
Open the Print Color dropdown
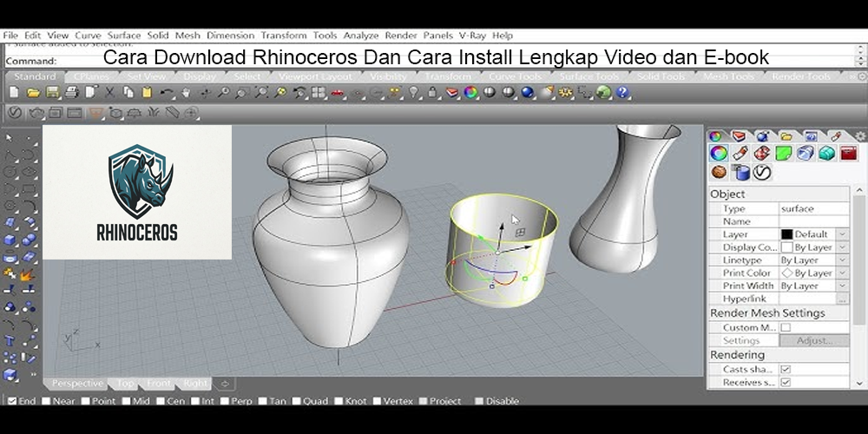(842, 273)
